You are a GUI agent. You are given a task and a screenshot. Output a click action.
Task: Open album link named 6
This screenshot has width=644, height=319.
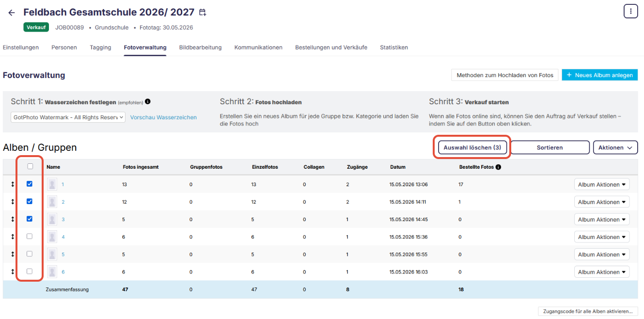pyautogui.click(x=63, y=272)
